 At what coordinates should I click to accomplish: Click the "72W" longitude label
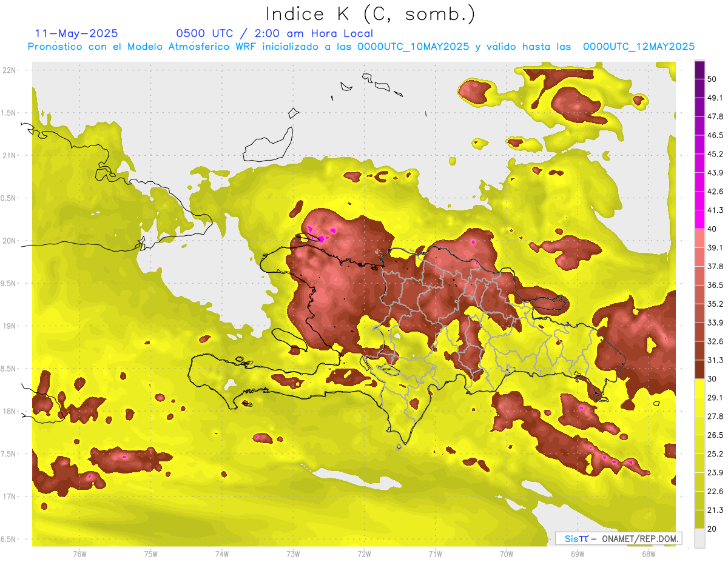[364, 554]
